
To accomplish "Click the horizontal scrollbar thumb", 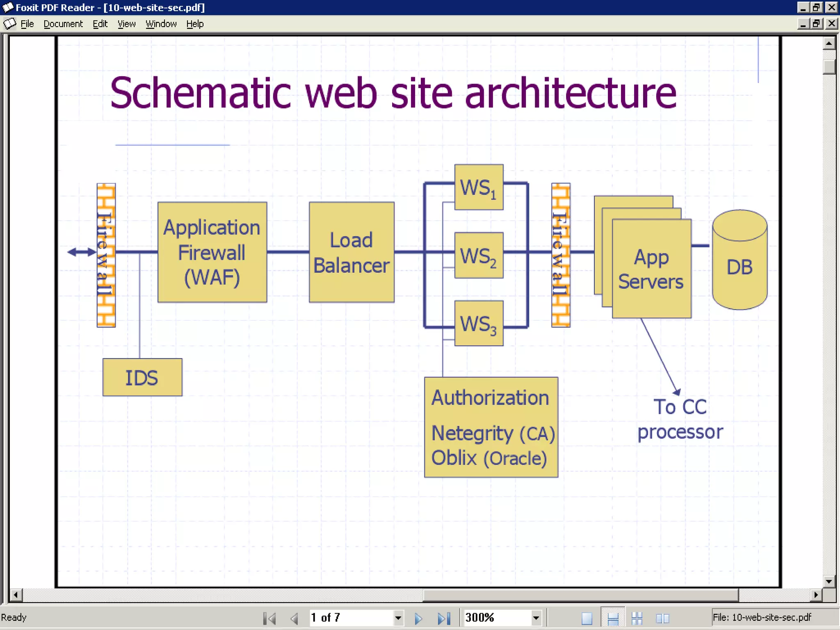I will 580,595.
